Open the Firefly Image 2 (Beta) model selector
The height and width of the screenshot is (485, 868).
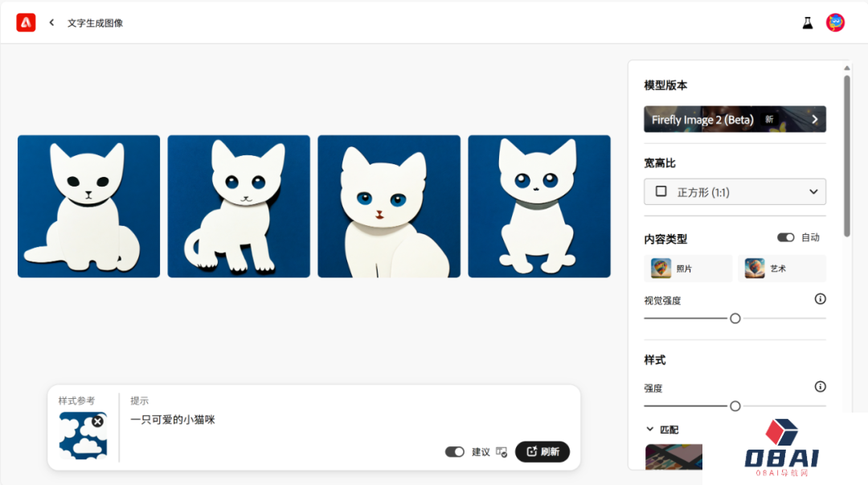pos(735,119)
